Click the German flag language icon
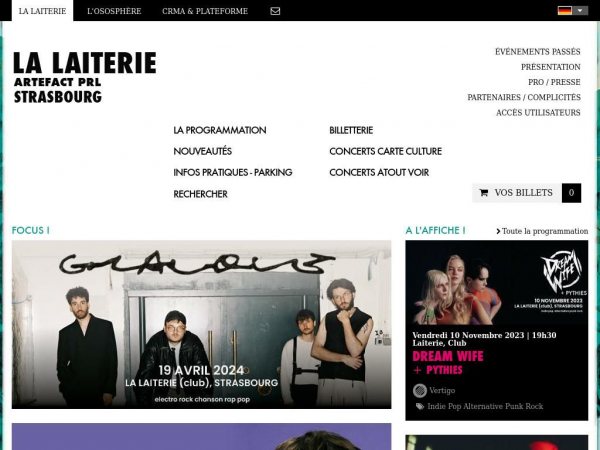This screenshot has height=450, width=600. (x=565, y=11)
